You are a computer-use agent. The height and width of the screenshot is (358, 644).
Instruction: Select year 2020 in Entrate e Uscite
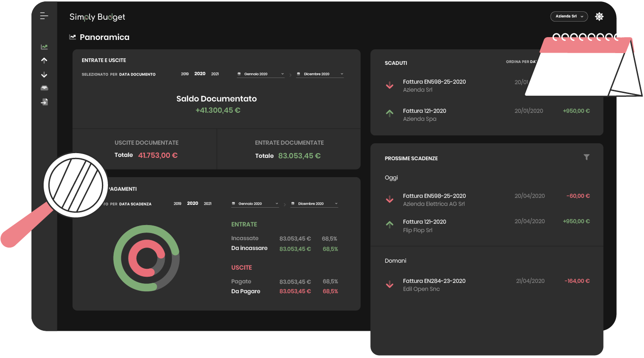coord(200,74)
